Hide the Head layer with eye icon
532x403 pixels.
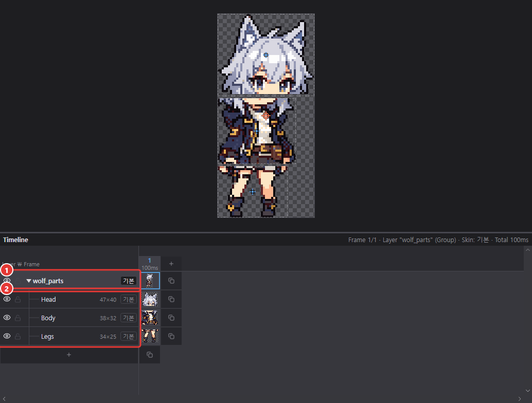click(7, 299)
